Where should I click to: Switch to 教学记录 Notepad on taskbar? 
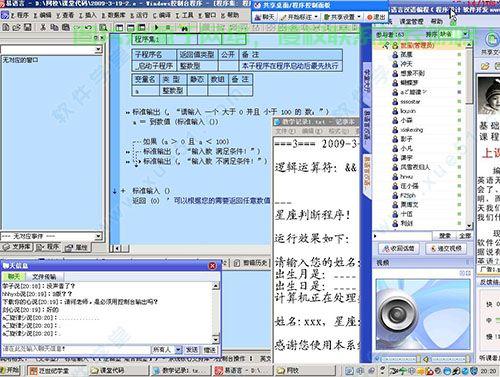tap(180, 370)
